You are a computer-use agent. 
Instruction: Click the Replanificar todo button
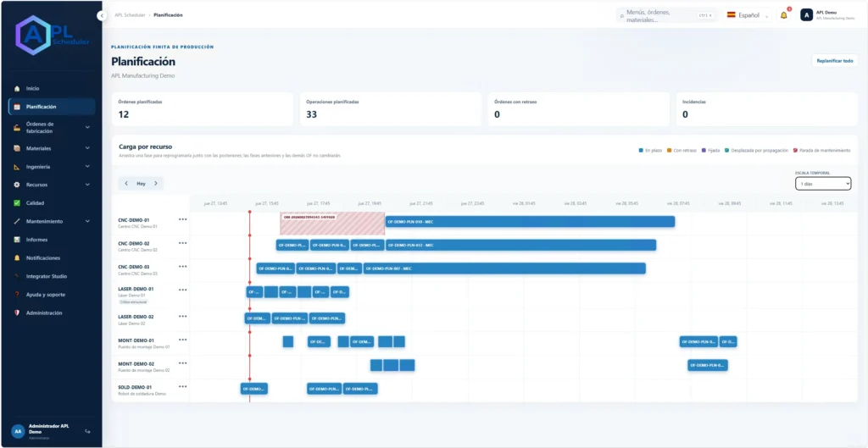(x=835, y=61)
